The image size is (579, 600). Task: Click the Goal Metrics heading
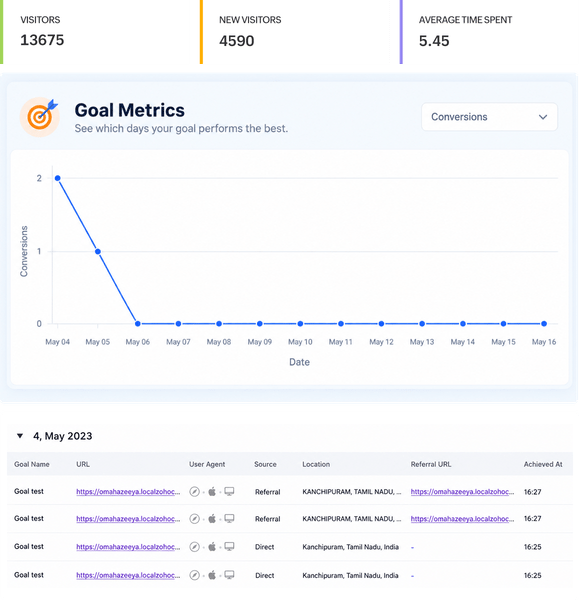click(x=129, y=110)
